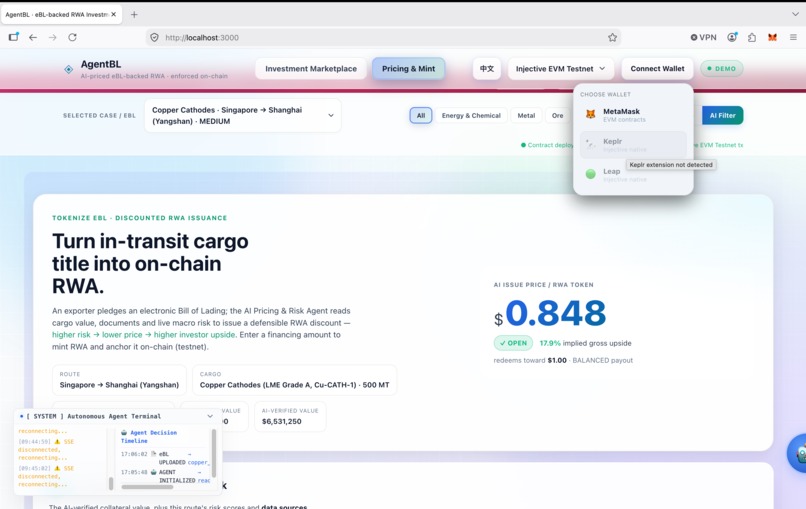The width and height of the screenshot is (806, 509).
Task: Click the blue dot beside SYSTEM terminal title
Action: tap(21, 416)
